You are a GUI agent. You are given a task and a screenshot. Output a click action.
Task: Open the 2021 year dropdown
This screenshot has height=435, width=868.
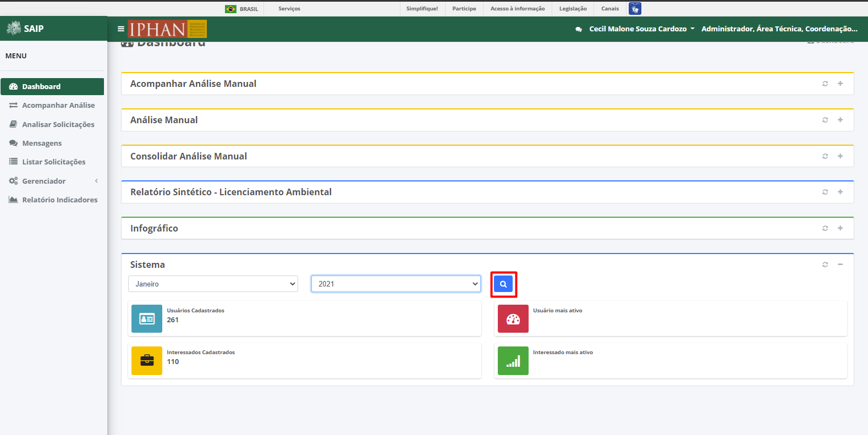pyautogui.click(x=396, y=284)
